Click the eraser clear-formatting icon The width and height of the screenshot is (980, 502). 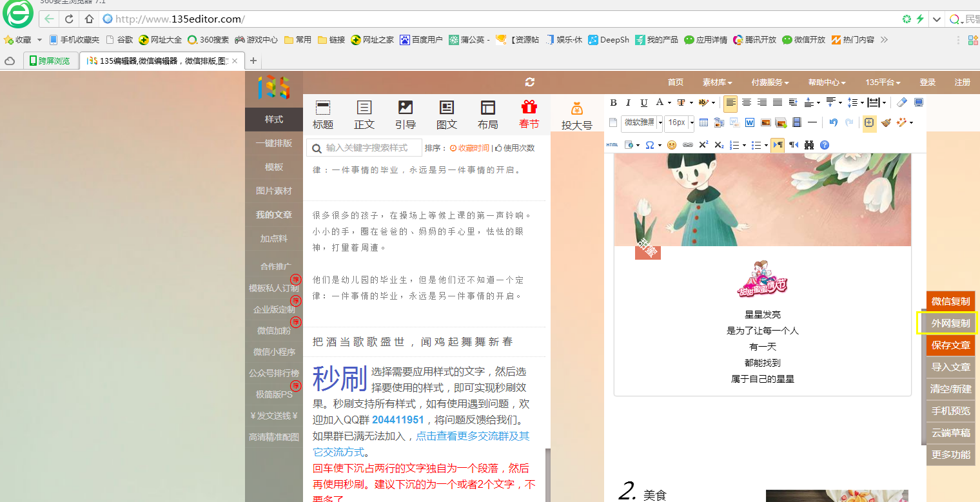coord(902,102)
